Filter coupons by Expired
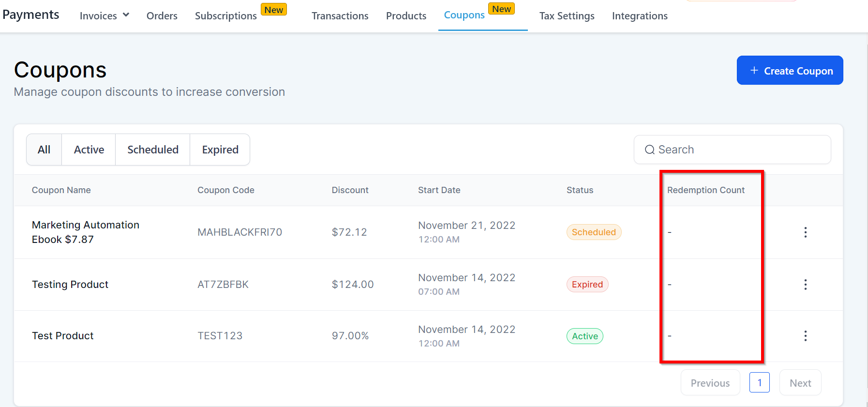Image resolution: width=868 pixels, height=407 pixels. pos(220,150)
